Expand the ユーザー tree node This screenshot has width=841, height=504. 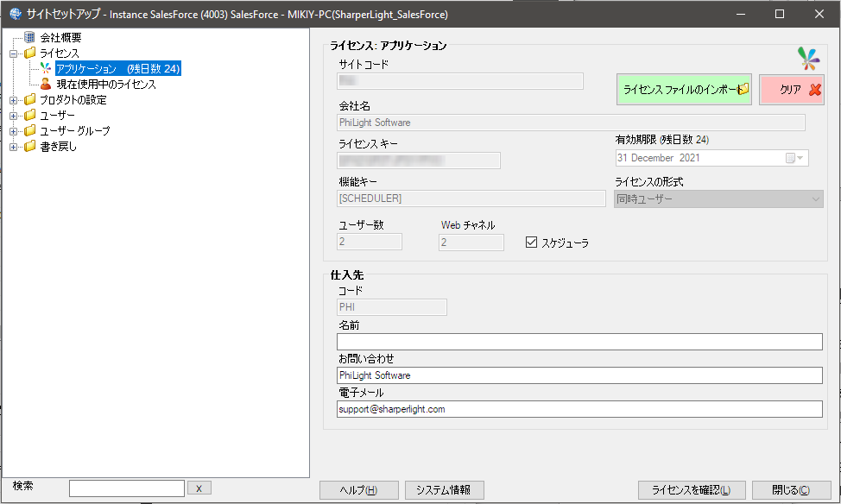point(14,116)
